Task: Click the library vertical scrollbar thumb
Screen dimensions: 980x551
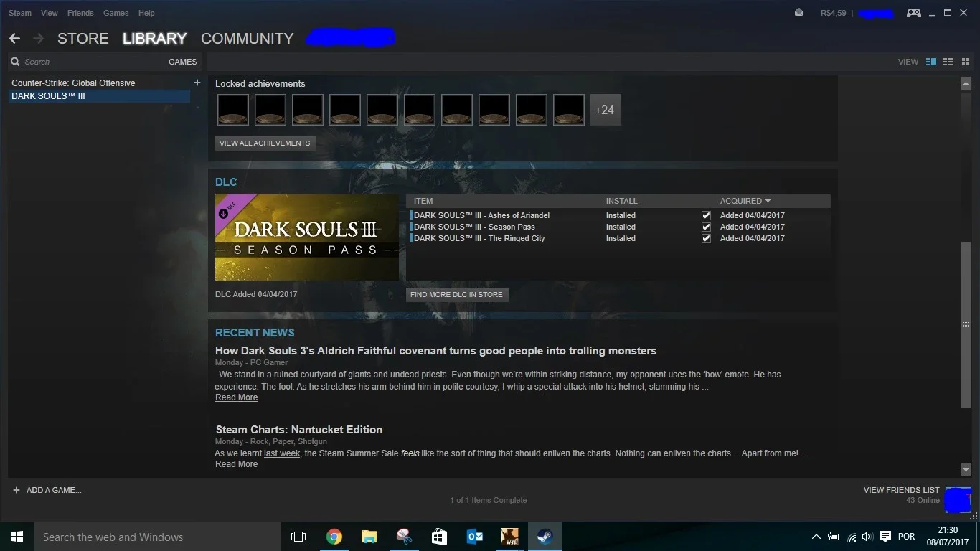Action: tap(966, 325)
